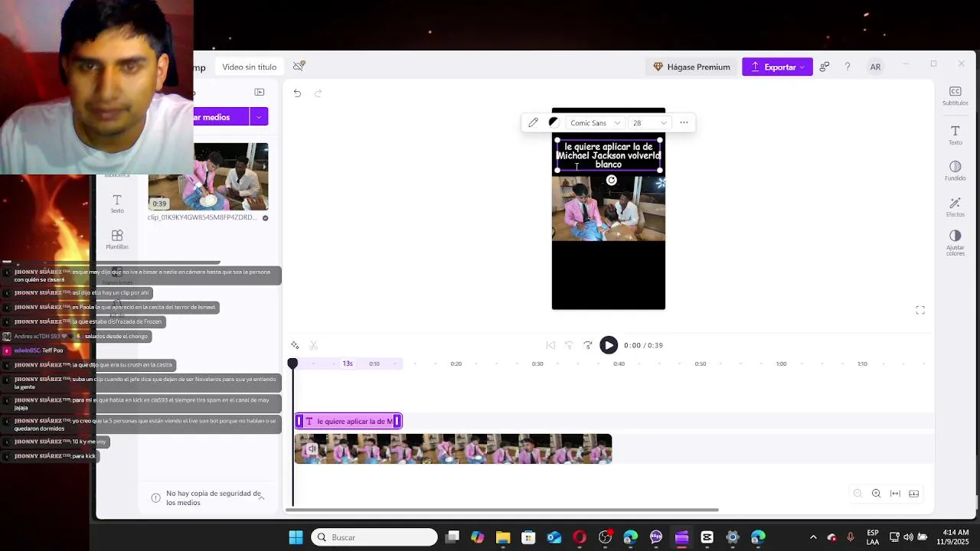Click the taskbar Buscar search box
The image size is (980, 551).
pyautogui.click(x=374, y=537)
